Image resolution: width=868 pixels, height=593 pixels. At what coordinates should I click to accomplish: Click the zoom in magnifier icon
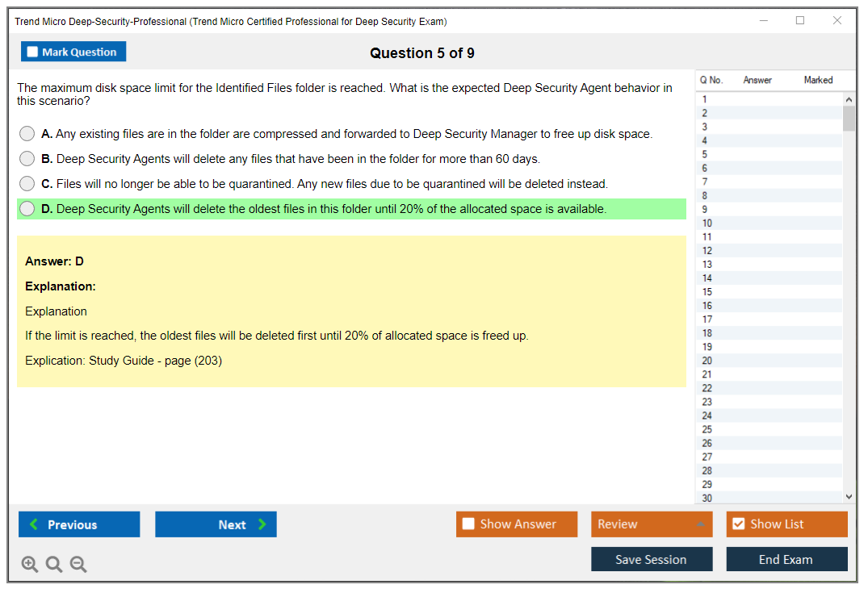29,565
